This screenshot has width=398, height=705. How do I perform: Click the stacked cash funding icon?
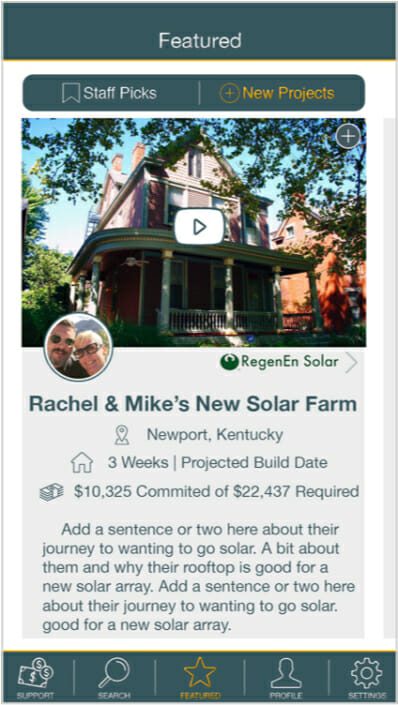[x=52, y=492]
